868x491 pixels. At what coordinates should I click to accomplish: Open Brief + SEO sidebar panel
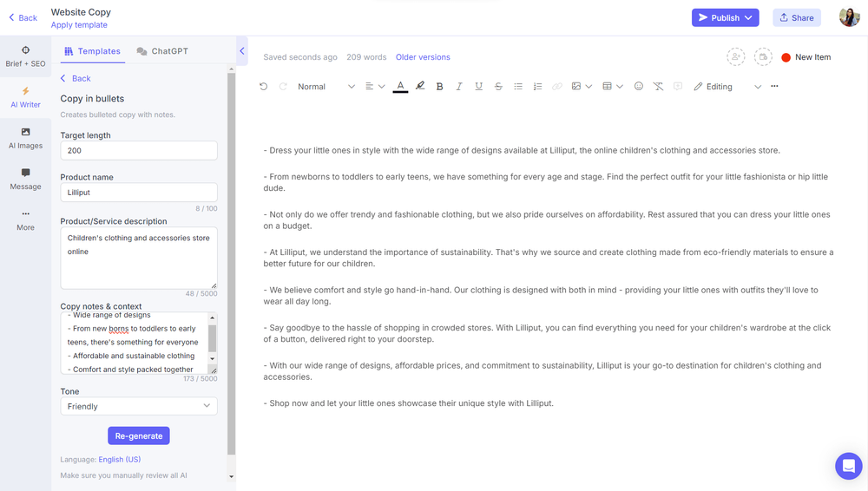(25, 56)
